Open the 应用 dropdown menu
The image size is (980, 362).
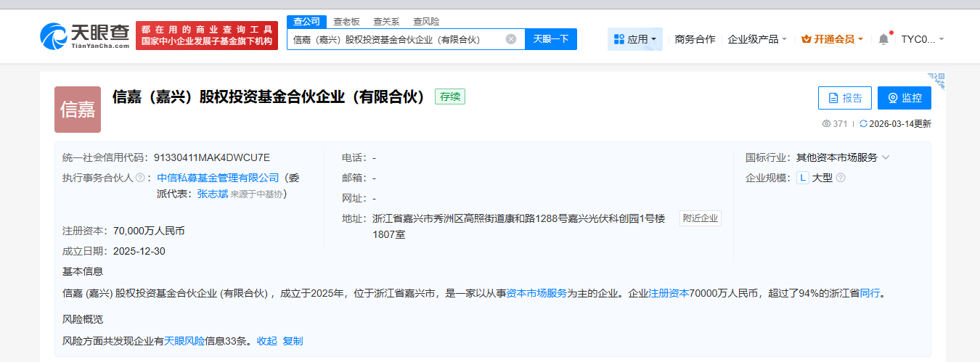click(634, 39)
